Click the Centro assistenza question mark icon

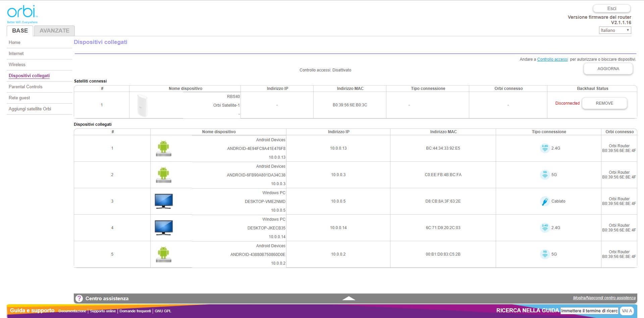click(79, 299)
